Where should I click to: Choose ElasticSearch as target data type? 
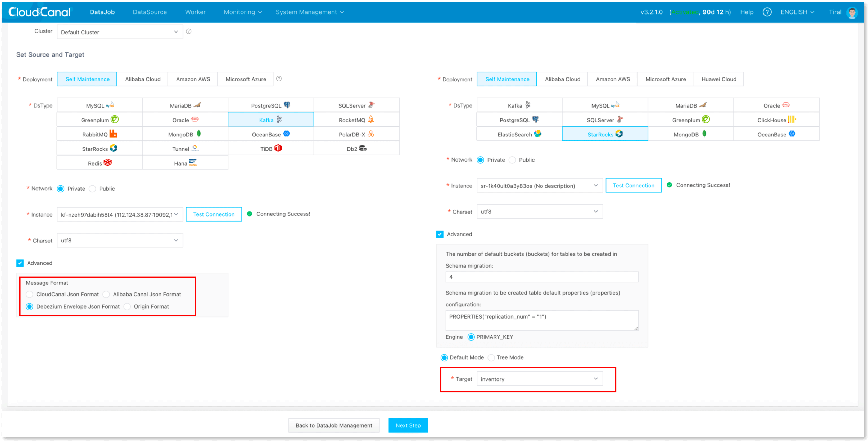click(519, 134)
